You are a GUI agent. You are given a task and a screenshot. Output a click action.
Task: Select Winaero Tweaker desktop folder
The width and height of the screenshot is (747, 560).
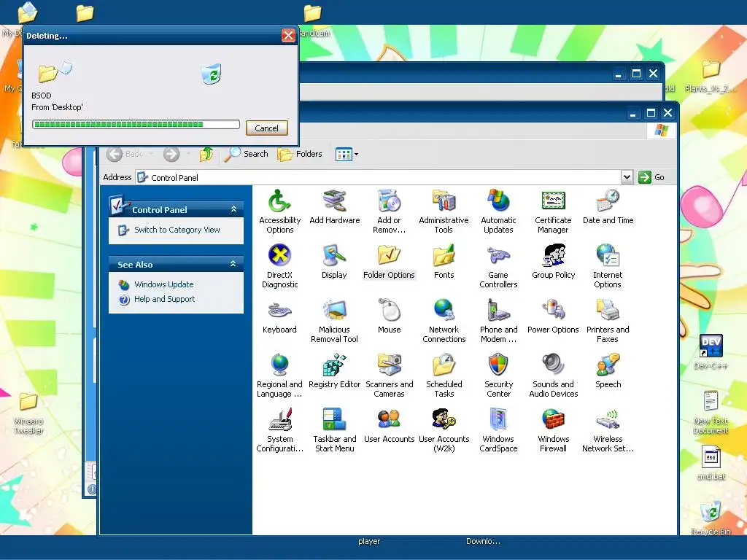tap(28, 413)
